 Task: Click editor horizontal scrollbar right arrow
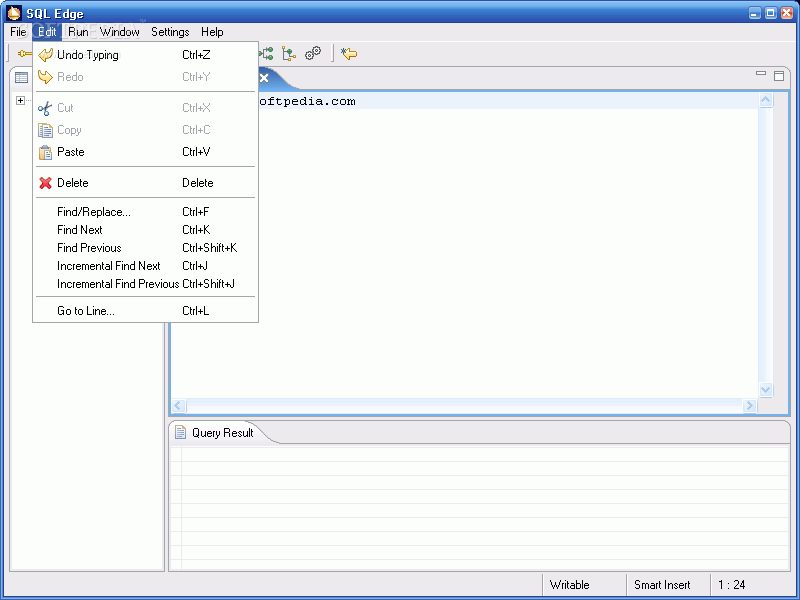tap(749, 406)
